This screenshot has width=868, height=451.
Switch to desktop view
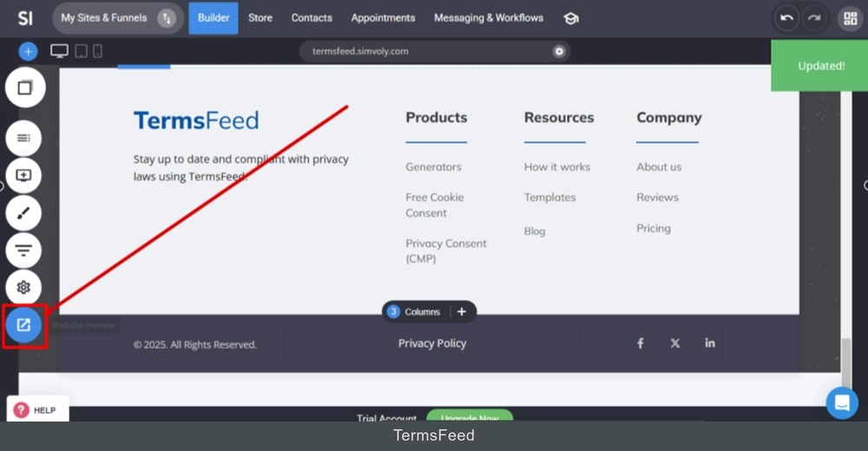59,51
